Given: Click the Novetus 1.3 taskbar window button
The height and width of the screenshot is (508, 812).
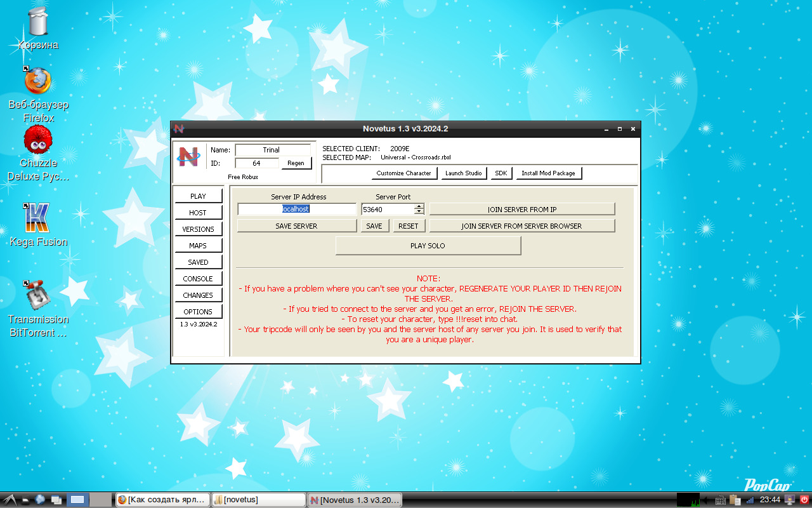Looking at the screenshot, I should 355,500.
